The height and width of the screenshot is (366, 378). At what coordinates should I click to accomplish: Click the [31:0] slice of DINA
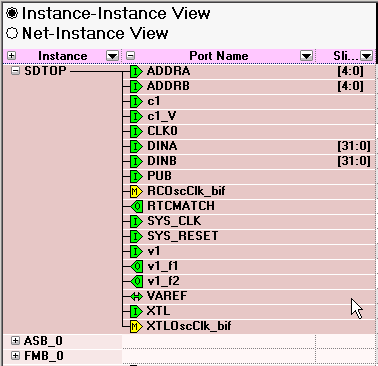click(x=354, y=146)
